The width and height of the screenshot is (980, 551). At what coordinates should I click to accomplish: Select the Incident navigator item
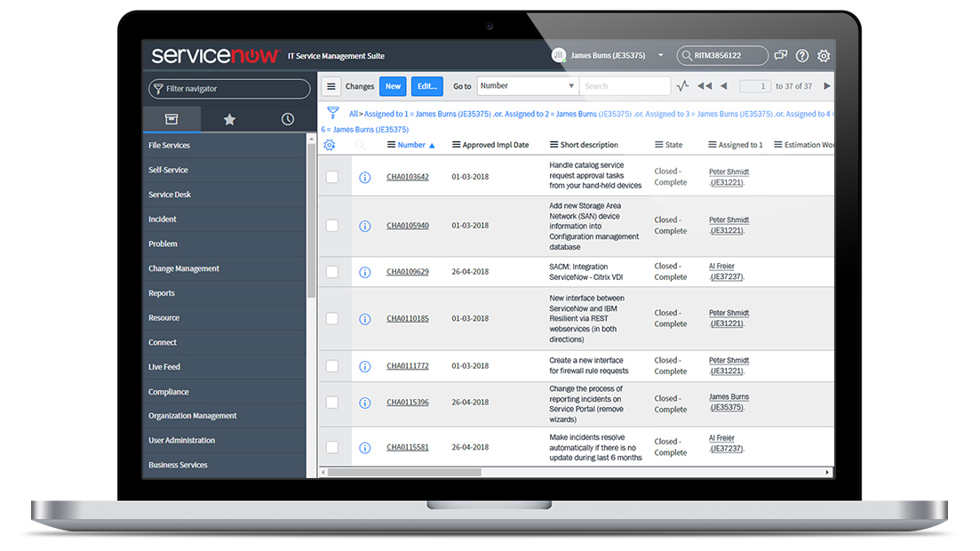tap(163, 219)
